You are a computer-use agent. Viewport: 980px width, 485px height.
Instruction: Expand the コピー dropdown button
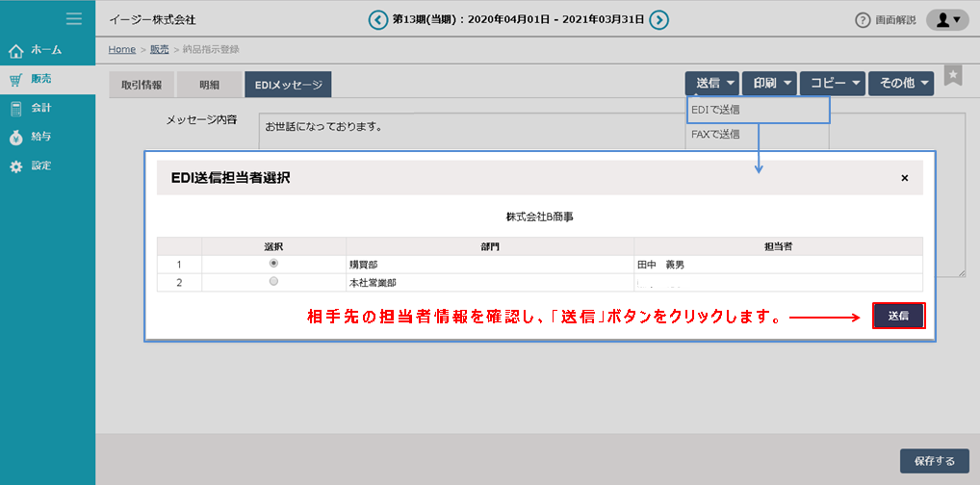click(x=832, y=84)
